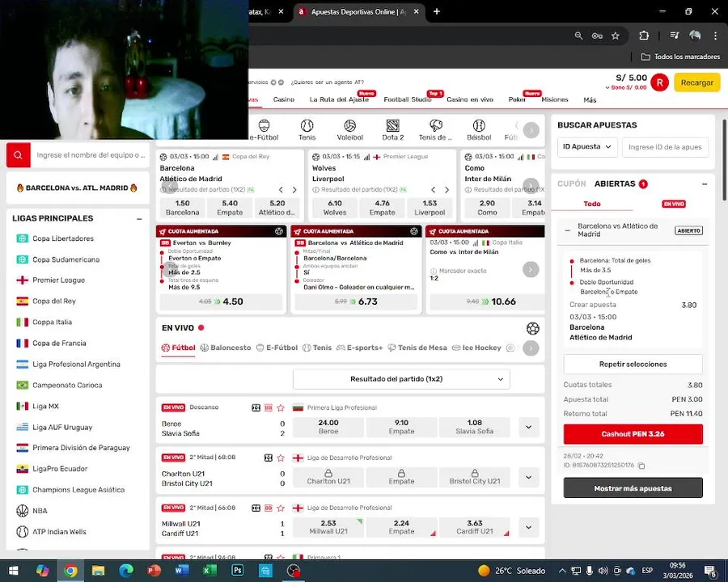Open the CUPÓN tab
Screen dimensions: 728x582
click(572, 183)
